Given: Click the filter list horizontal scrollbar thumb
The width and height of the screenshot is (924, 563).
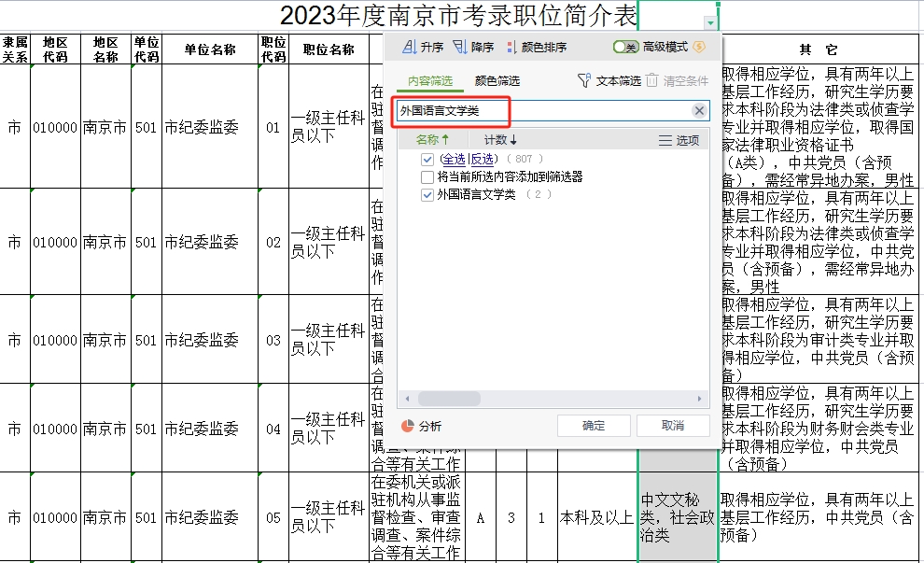Looking at the screenshot, I should [x=449, y=399].
